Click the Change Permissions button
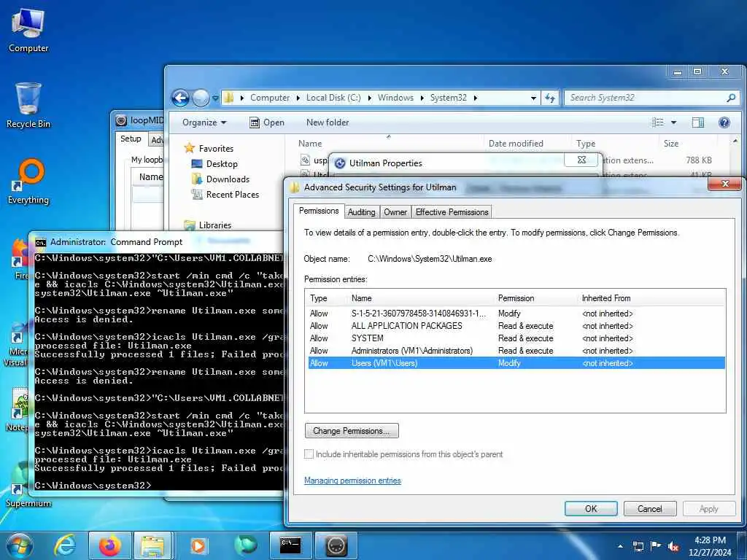 352,431
